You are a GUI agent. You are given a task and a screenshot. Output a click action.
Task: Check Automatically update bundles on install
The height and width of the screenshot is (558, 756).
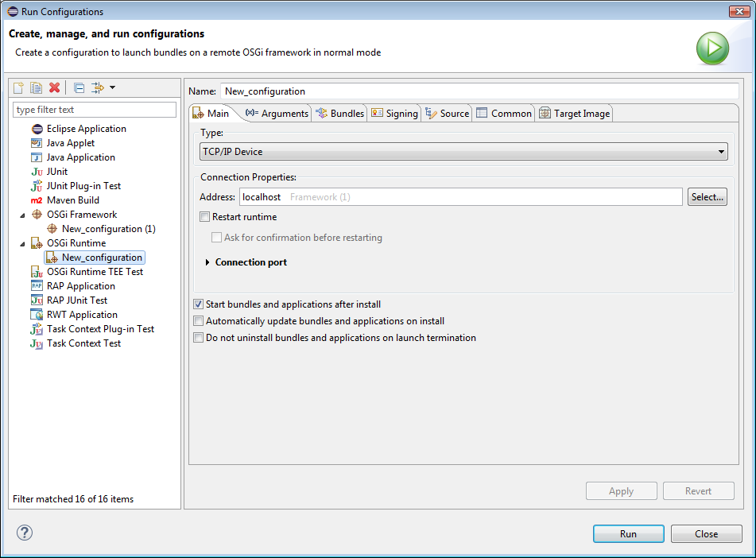click(199, 321)
